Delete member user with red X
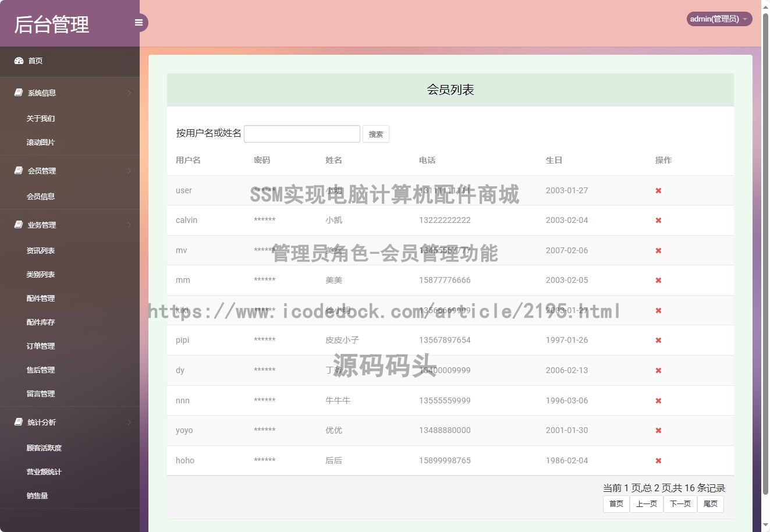 click(658, 190)
